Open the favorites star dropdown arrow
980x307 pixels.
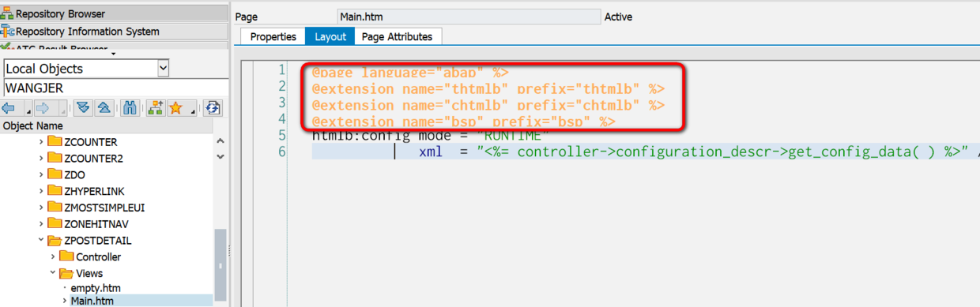click(x=192, y=111)
